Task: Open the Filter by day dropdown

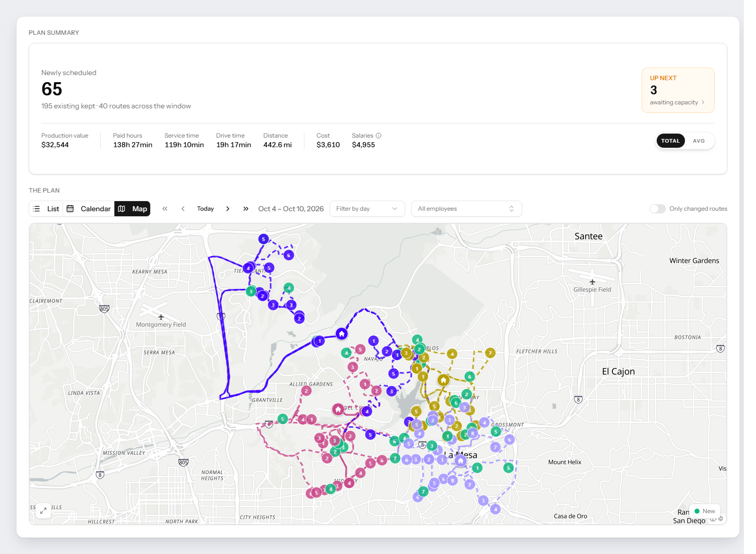Action: point(367,209)
